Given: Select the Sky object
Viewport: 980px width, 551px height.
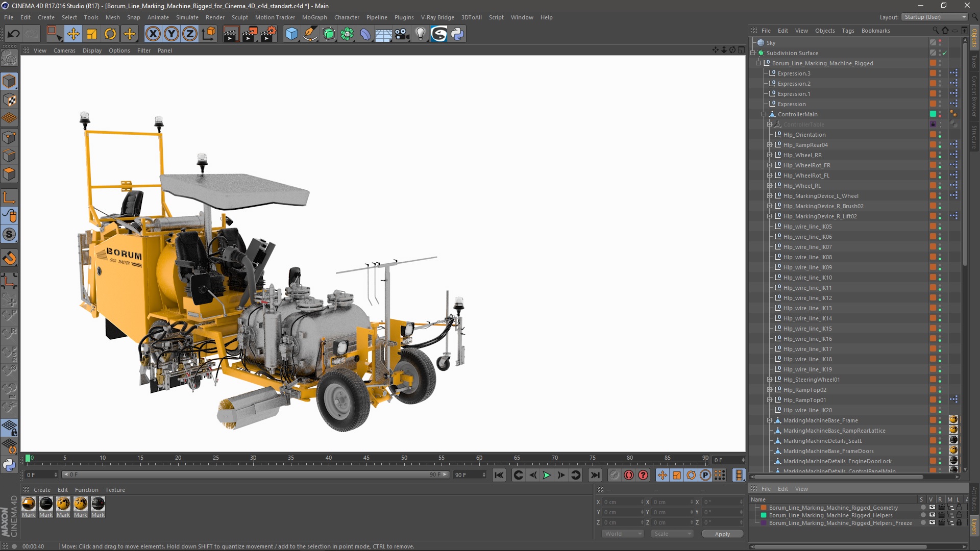Looking at the screenshot, I should [x=771, y=43].
